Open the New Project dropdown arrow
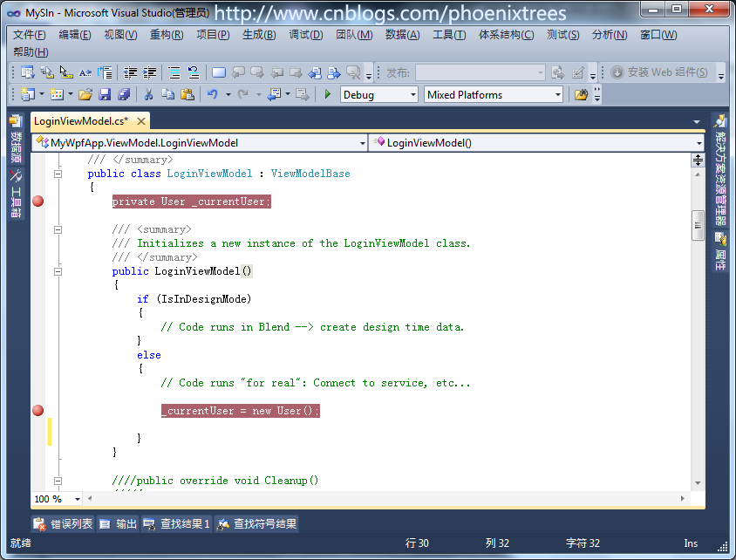 (x=41, y=95)
